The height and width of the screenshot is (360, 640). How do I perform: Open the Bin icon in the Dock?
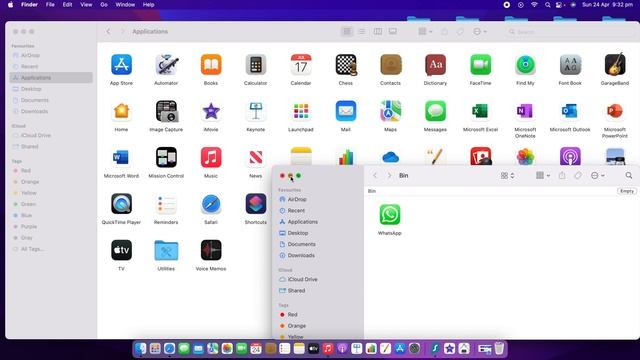(x=499, y=349)
